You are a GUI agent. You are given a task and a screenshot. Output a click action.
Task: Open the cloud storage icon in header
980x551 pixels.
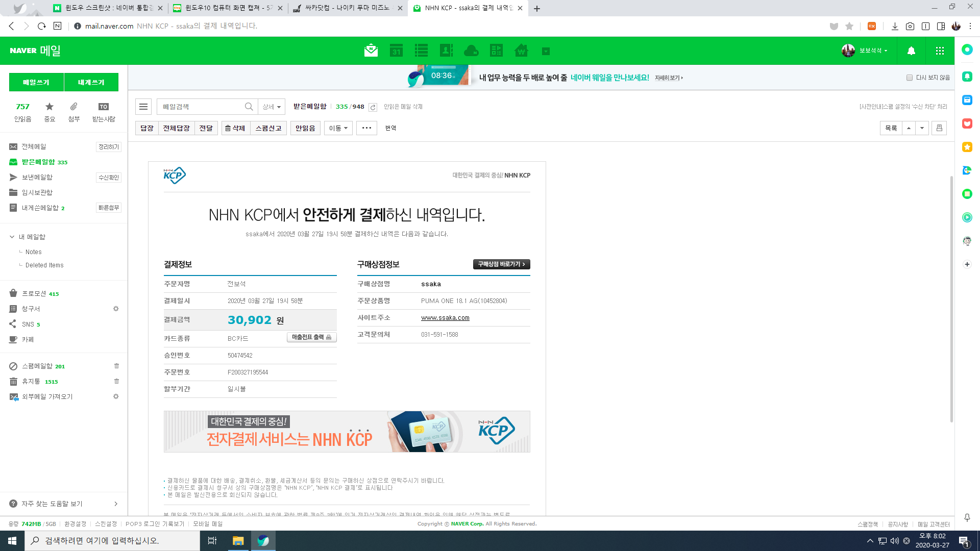[x=471, y=51]
